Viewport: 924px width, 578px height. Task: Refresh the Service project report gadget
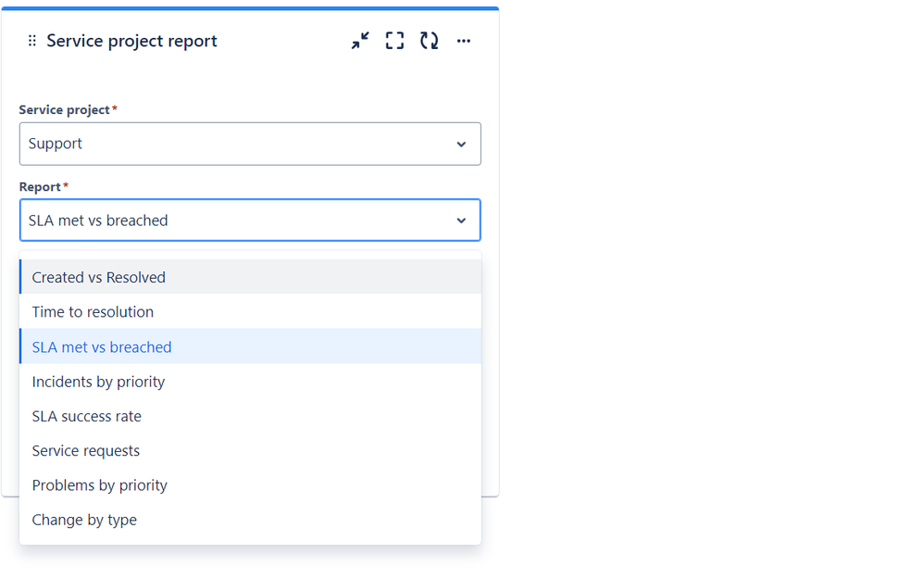click(x=429, y=41)
